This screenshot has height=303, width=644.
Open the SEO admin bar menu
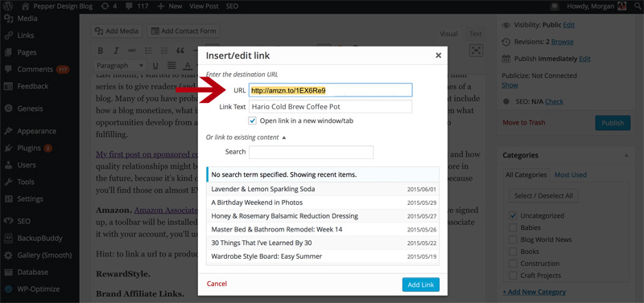[x=232, y=6]
